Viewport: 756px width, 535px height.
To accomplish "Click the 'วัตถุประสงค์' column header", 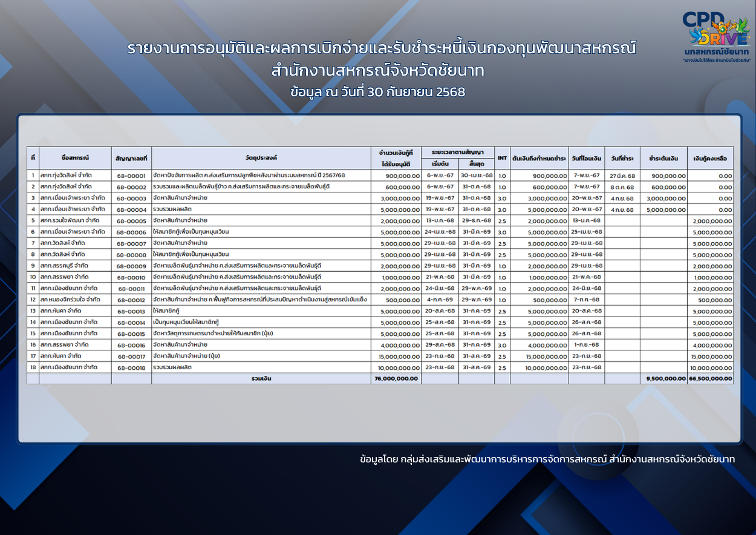I will (261, 158).
